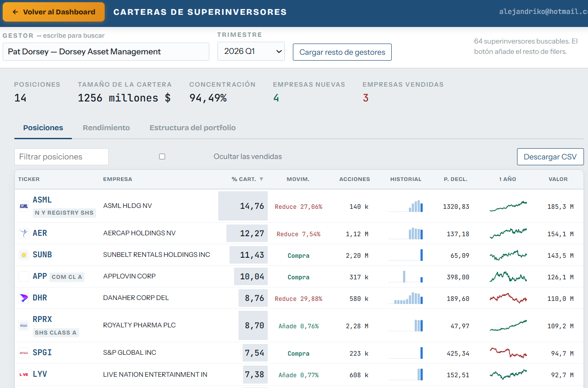Click the Danaher purple logo icon

[x=24, y=298]
